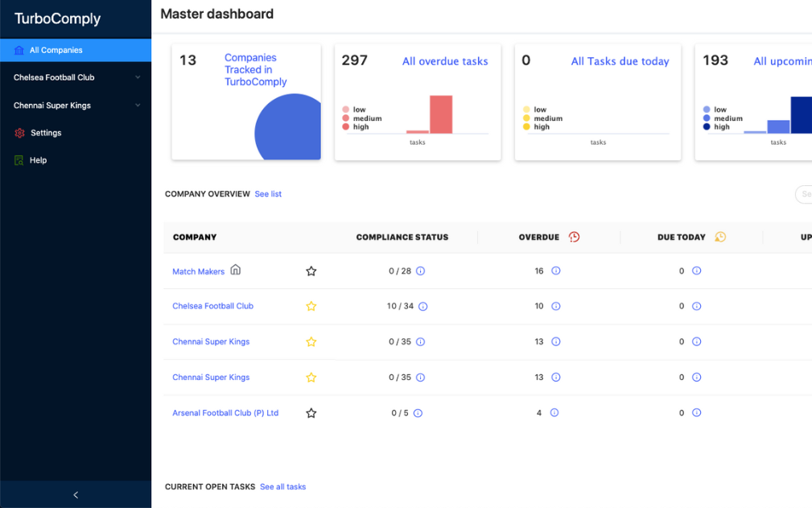Toggle the star for Arsenal Football Club

click(x=311, y=412)
